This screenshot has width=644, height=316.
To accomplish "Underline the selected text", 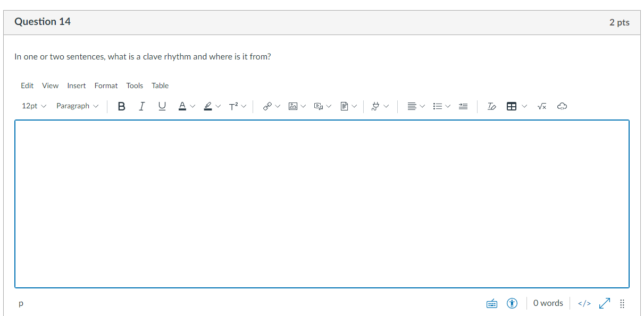I will point(162,106).
